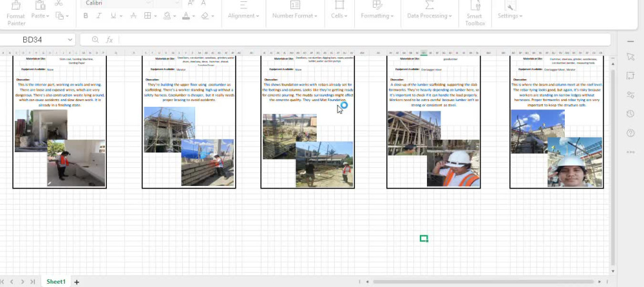Click the horizontal scrollbar left arrow
644x287 pixels.
368,282
